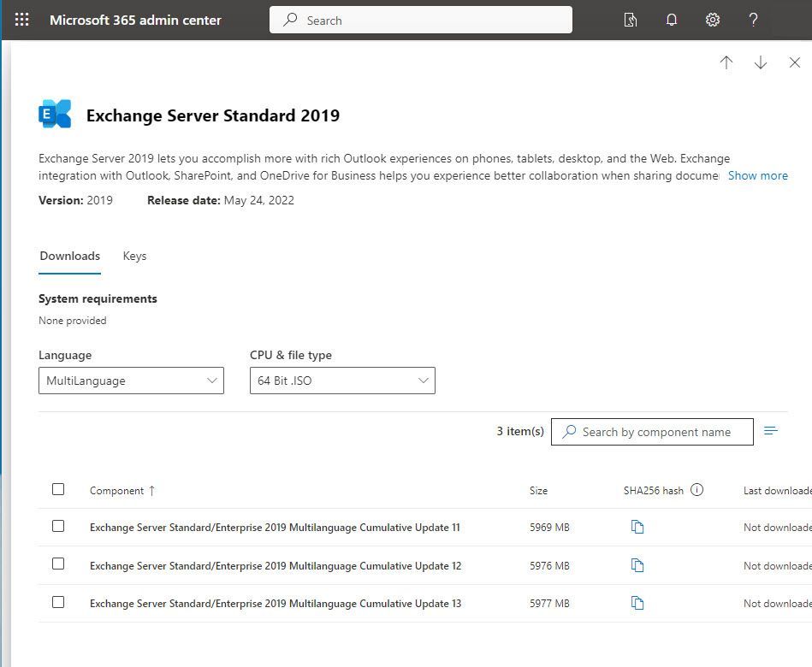
Task: Sort by the Component column header
Action: [117, 491]
